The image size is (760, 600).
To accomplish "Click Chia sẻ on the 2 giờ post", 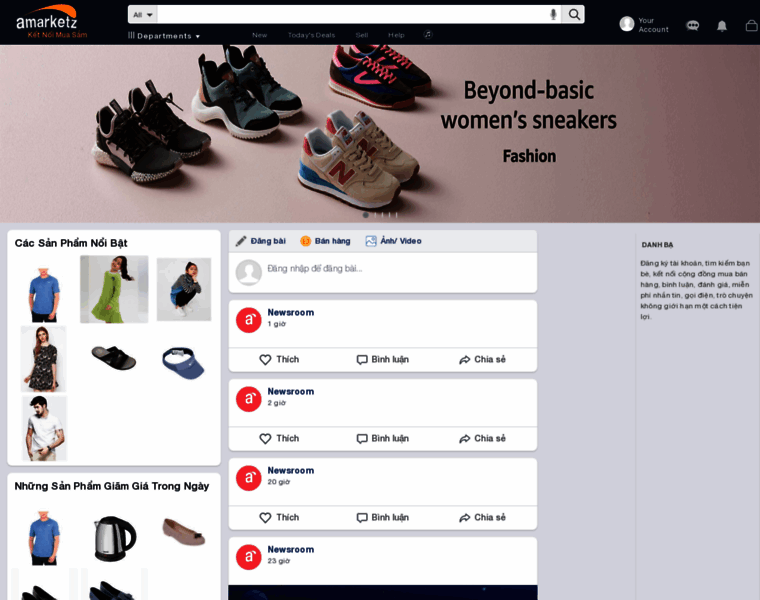I will (482, 439).
